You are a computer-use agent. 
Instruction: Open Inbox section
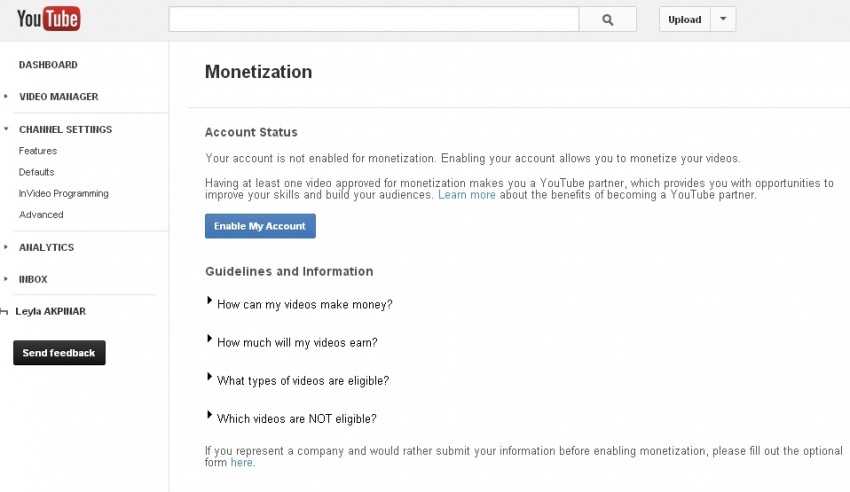[33, 279]
